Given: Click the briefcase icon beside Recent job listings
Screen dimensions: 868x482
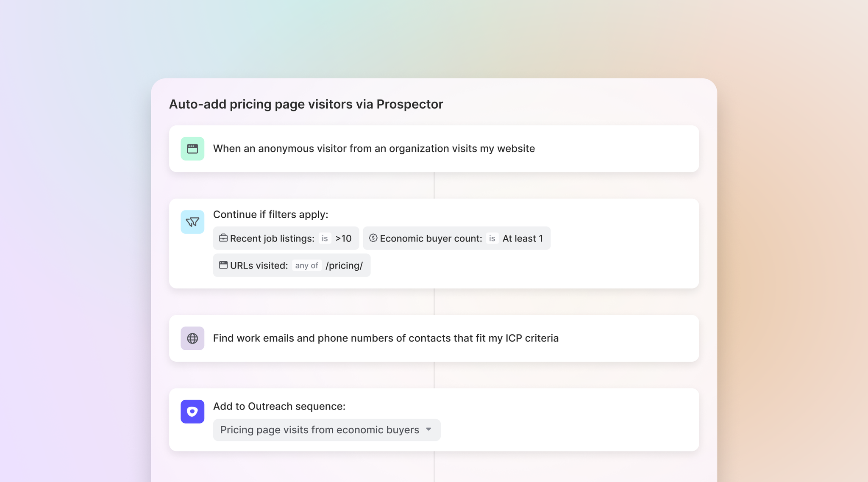Looking at the screenshot, I should [x=223, y=238].
